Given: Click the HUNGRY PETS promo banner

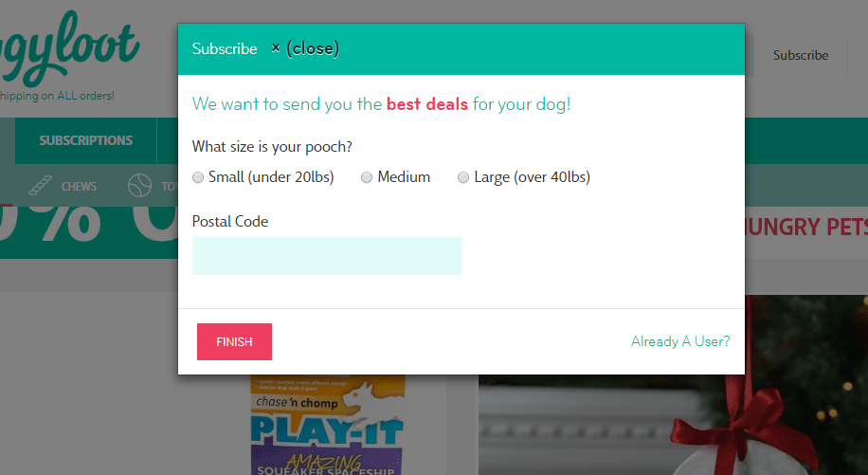Looking at the screenshot, I should click(806, 227).
